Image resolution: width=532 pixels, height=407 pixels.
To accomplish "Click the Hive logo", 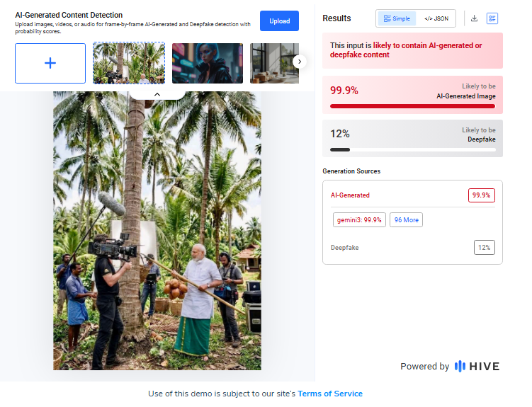I will coord(477,366).
